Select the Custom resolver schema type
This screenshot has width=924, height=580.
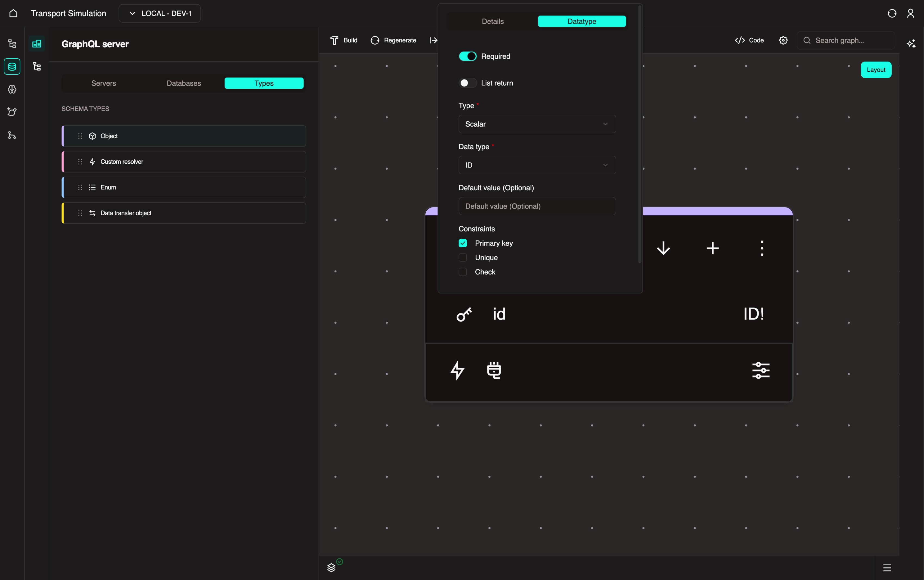point(184,162)
